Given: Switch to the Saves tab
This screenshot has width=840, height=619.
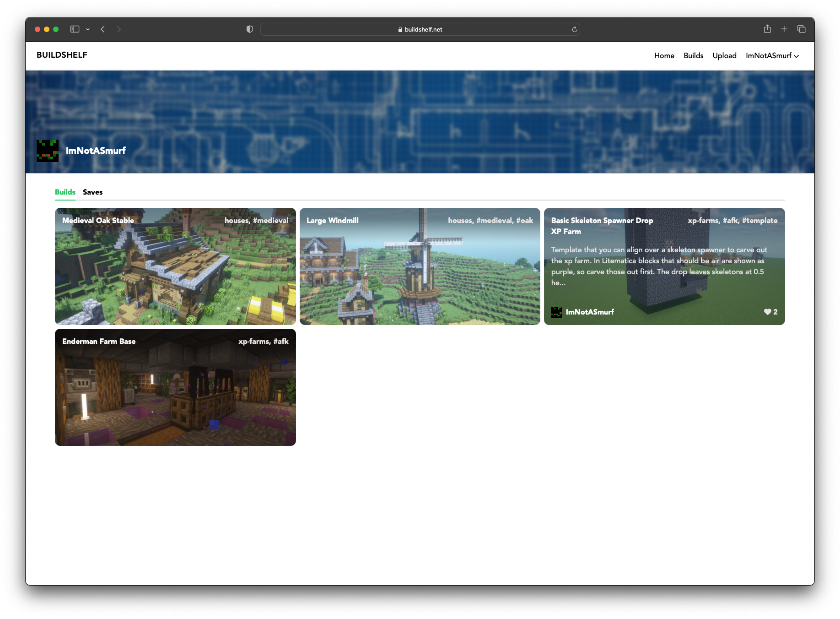Looking at the screenshot, I should tap(92, 192).
